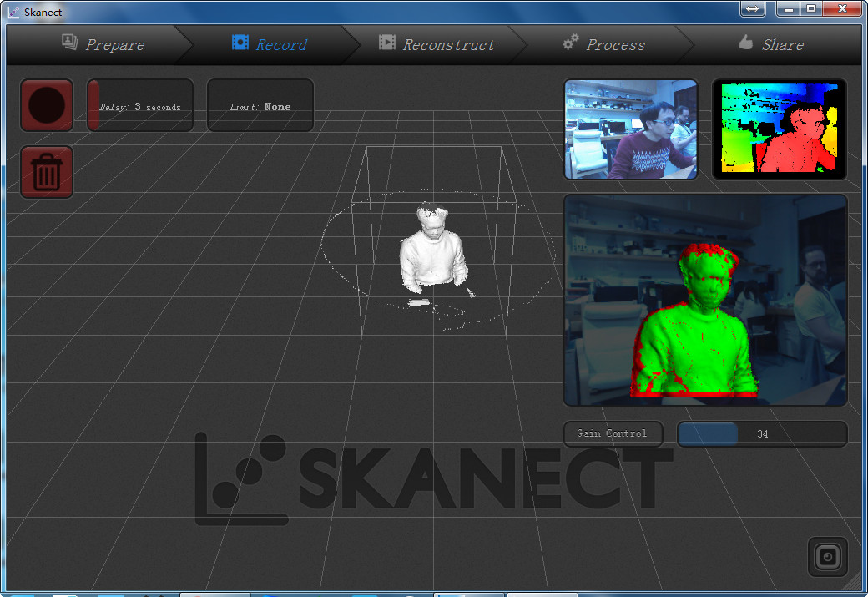
Task: Click the large green scan preview
Action: click(705, 300)
